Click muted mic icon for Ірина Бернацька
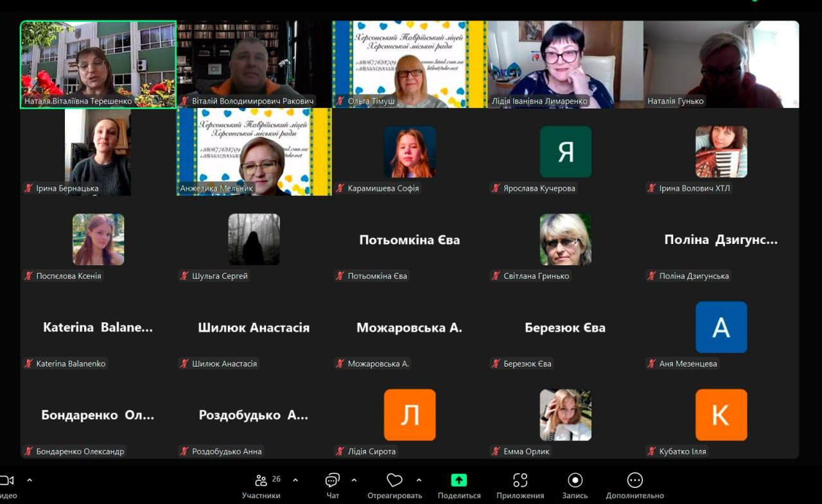This screenshot has height=504, width=822. [28, 188]
